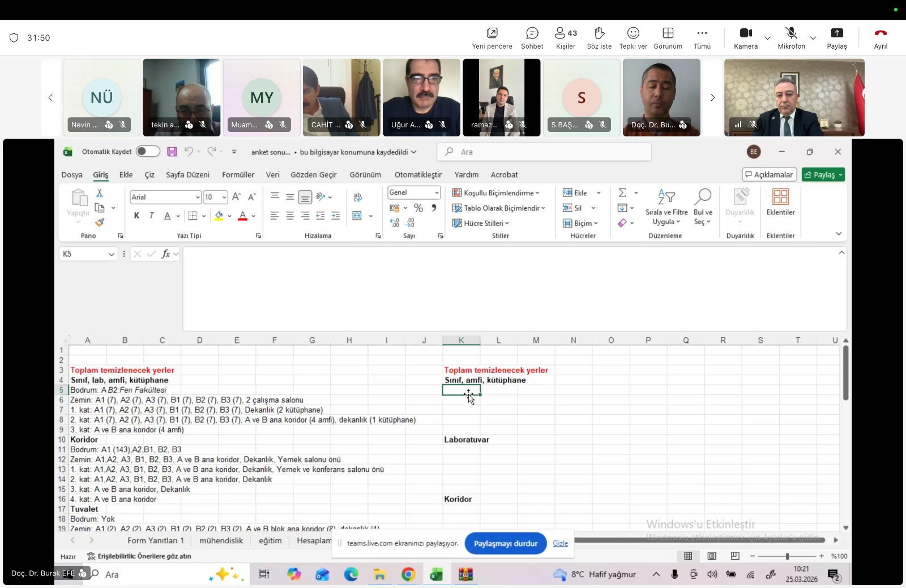This screenshot has height=588, width=906.
Task: Click the Gizle link
Action: coord(560,543)
